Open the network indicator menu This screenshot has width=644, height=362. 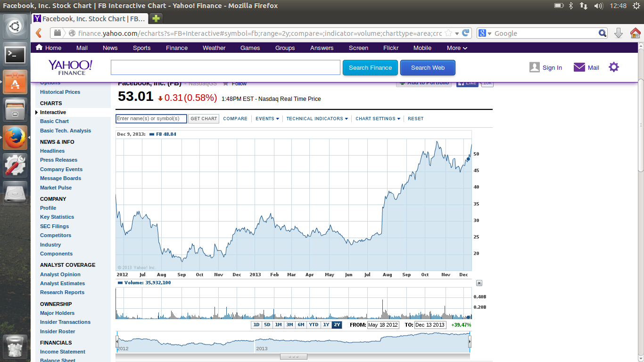tap(584, 6)
